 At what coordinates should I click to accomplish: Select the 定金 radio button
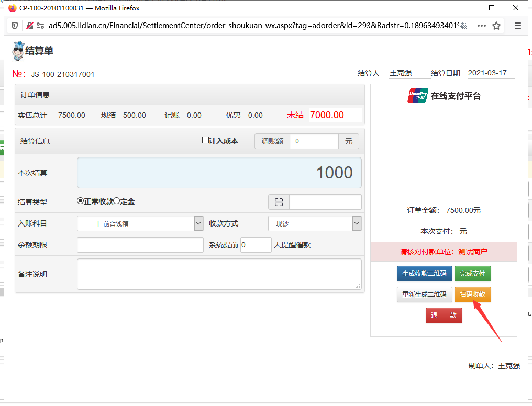pos(116,201)
